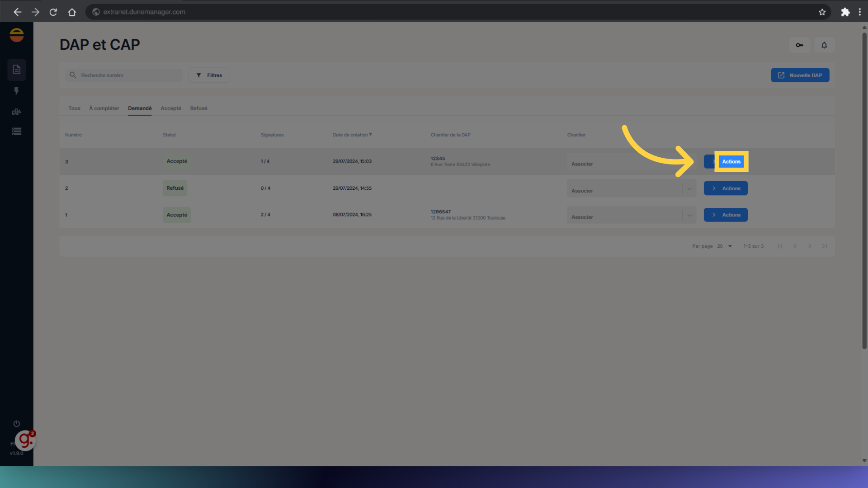
Task: Open the Par page 20 dropdown
Action: [724, 246]
